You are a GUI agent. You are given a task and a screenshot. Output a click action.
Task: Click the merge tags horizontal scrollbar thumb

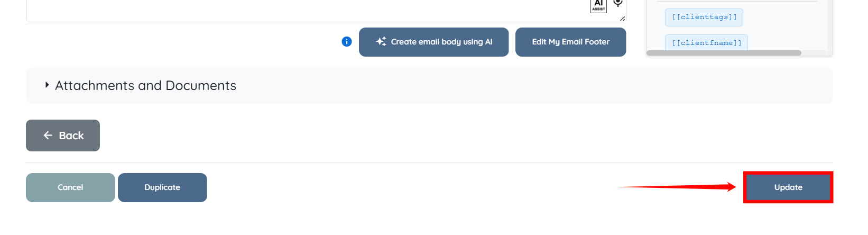(x=723, y=53)
